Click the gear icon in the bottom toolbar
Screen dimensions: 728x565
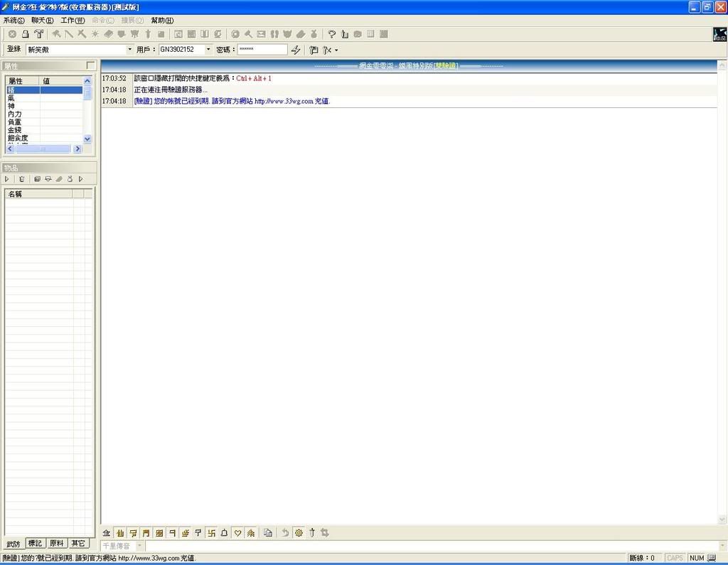click(299, 532)
